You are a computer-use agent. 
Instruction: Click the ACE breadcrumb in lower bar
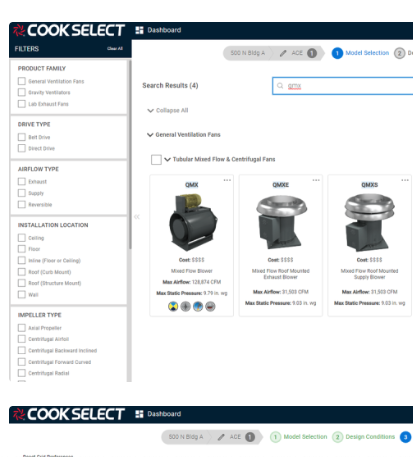click(x=235, y=437)
